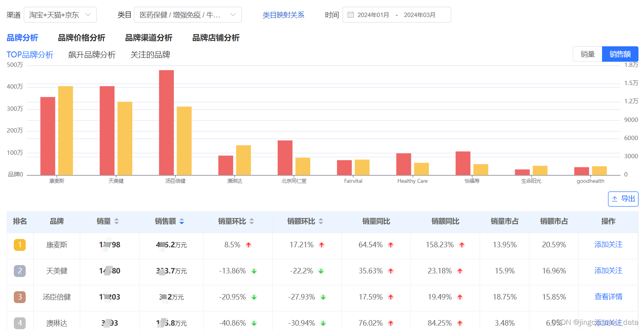This screenshot has height=330, width=644.
Task: Click the upload icon in 导出 button
Action: [x=615, y=199]
